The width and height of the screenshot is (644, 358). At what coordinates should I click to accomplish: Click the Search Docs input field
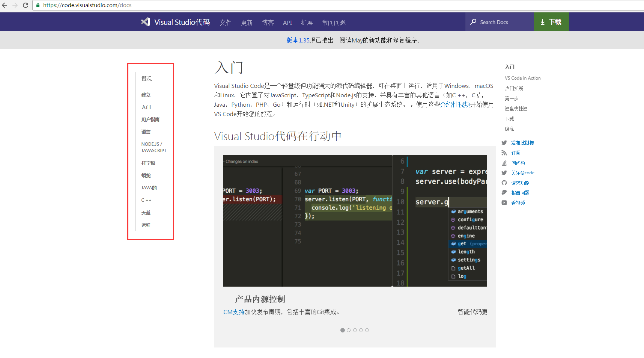tap(500, 22)
